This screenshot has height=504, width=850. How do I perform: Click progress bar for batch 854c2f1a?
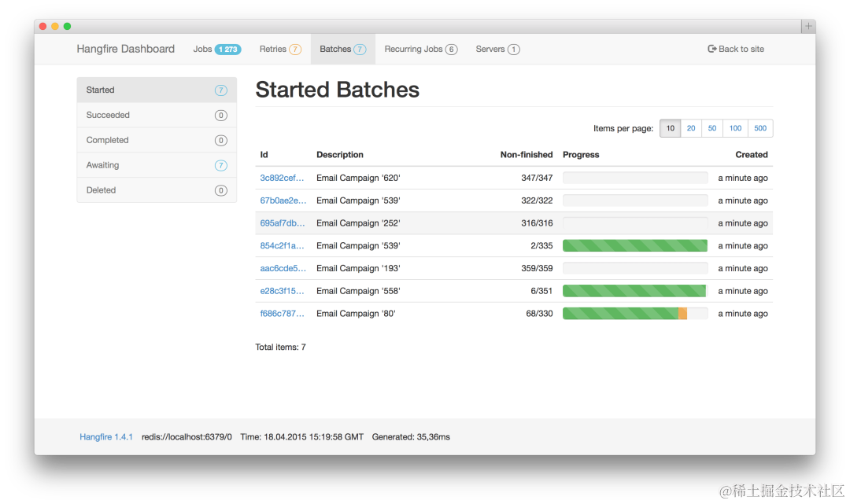pos(635,246)
